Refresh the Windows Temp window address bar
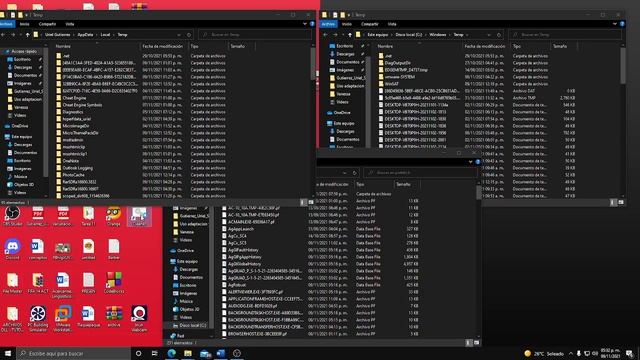Screen dimensions: 640x360 (498, 35)
